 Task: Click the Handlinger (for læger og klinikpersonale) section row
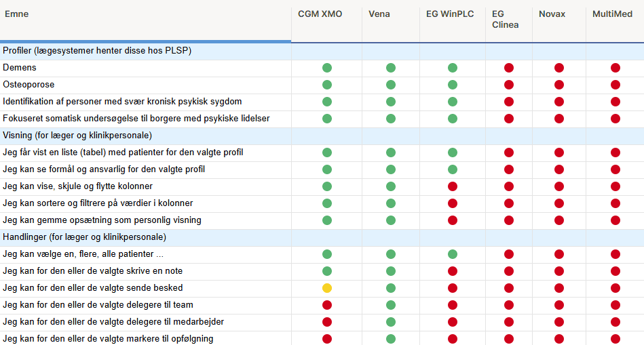pyautogui.click(x=322, y=237)
